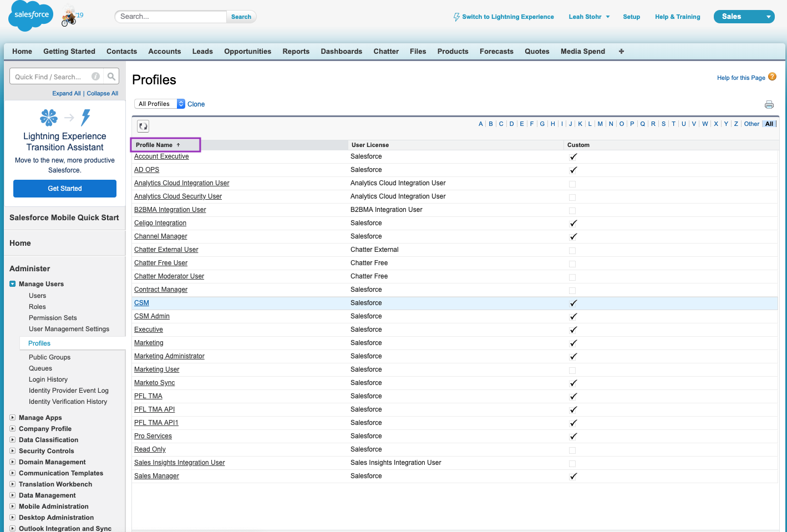Expand the Translation Workbench section
This screenshot has width=787, height=532.
(13, 484)
